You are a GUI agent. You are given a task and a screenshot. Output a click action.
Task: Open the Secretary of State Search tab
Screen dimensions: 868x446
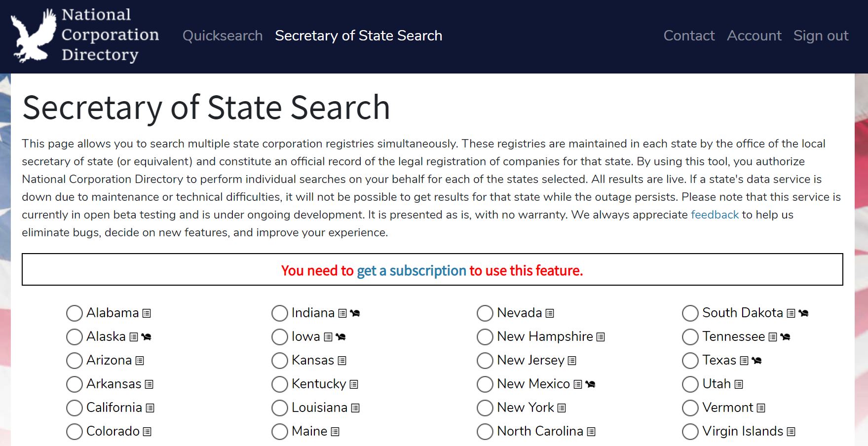[359, 36]
